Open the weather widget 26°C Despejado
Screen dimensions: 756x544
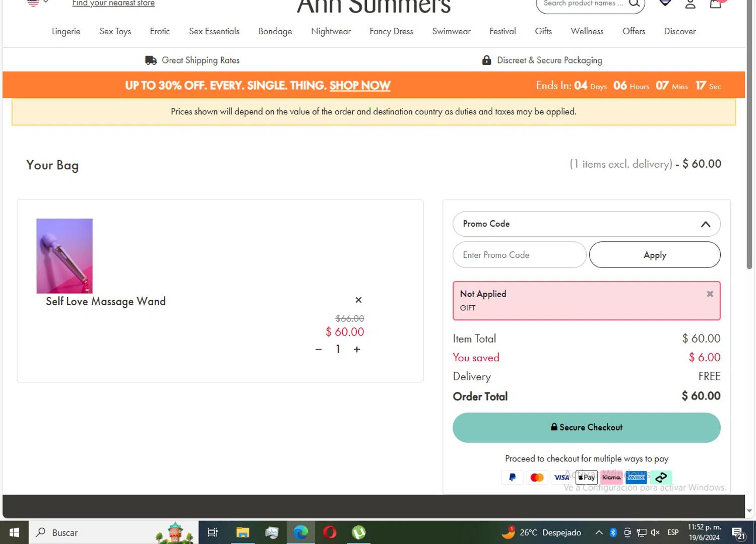542,532
